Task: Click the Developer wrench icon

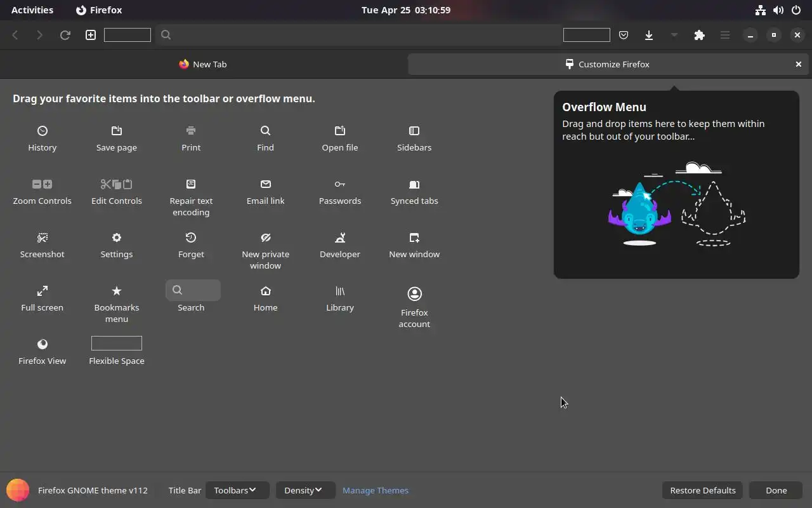Action: coord(340,237)
